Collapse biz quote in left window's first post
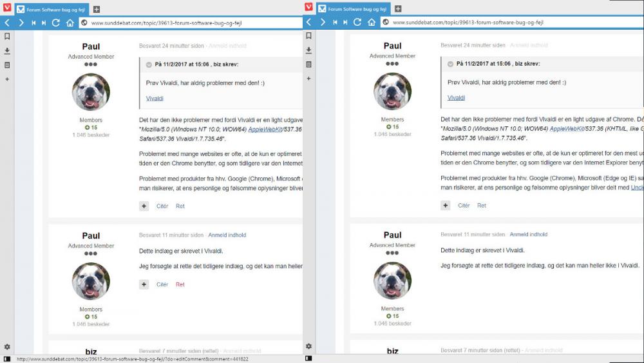This screenshot has height=363, width=644. [149, 64]
